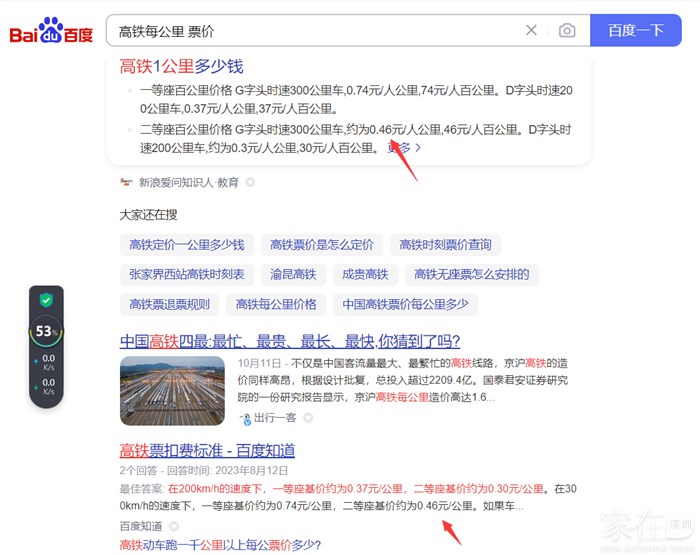This screenshot has width=700, height=555.
Task: Clear the search box with the X icon
Action: coord(531,31)
